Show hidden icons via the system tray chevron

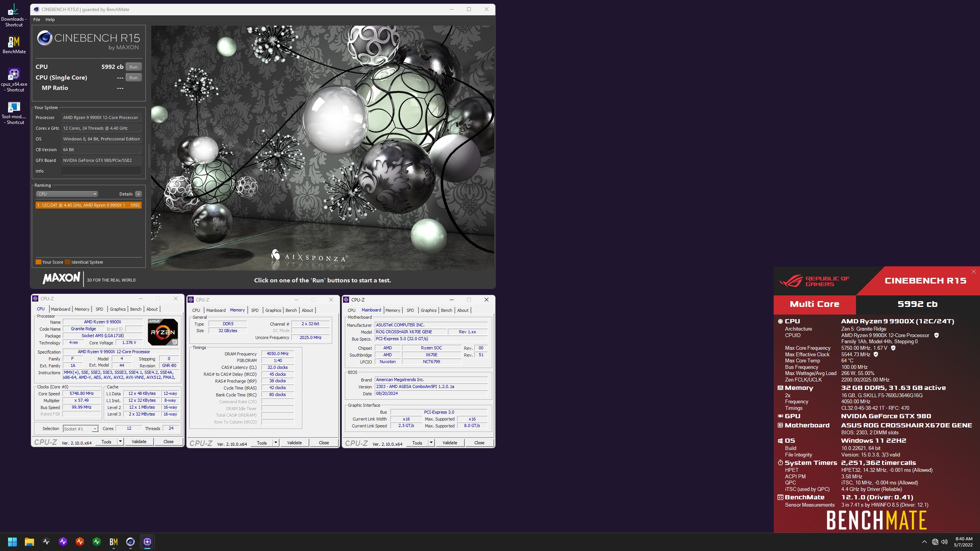(x=924, y=542)
